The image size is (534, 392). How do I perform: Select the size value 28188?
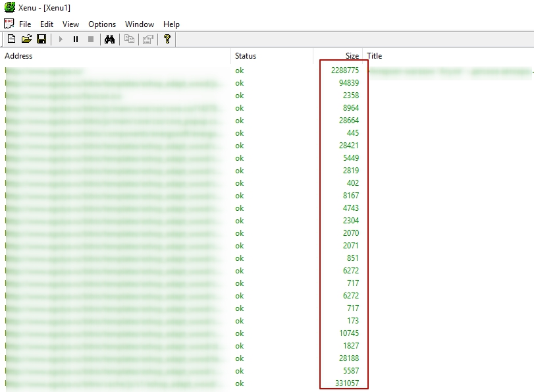[x=349, y=358]
